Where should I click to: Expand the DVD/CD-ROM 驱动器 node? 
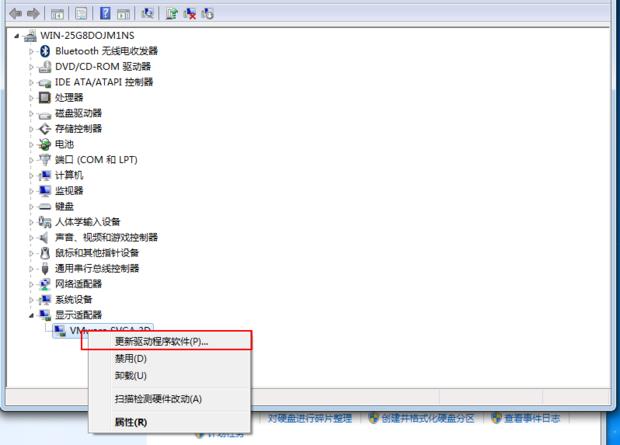coord(32,67)
